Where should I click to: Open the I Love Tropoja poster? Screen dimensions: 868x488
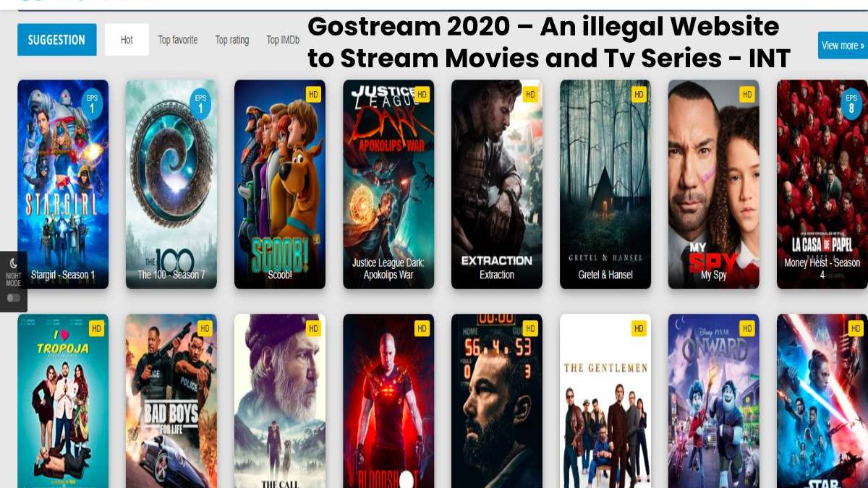pos(63,401)
